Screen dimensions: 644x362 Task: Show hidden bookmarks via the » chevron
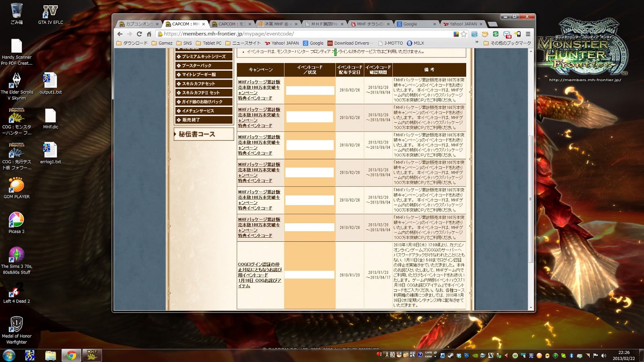(x=477, y=42)
